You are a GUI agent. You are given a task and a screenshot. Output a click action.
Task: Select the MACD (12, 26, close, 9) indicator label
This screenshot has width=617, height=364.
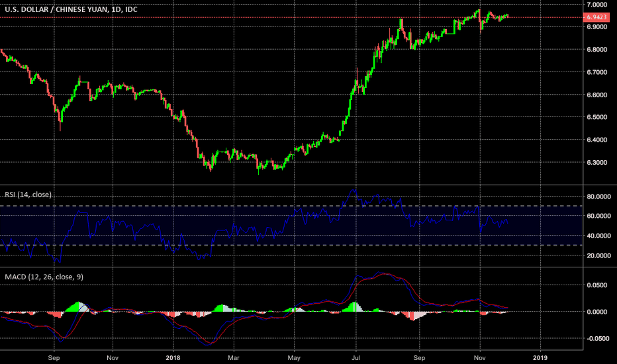point(44,277)
